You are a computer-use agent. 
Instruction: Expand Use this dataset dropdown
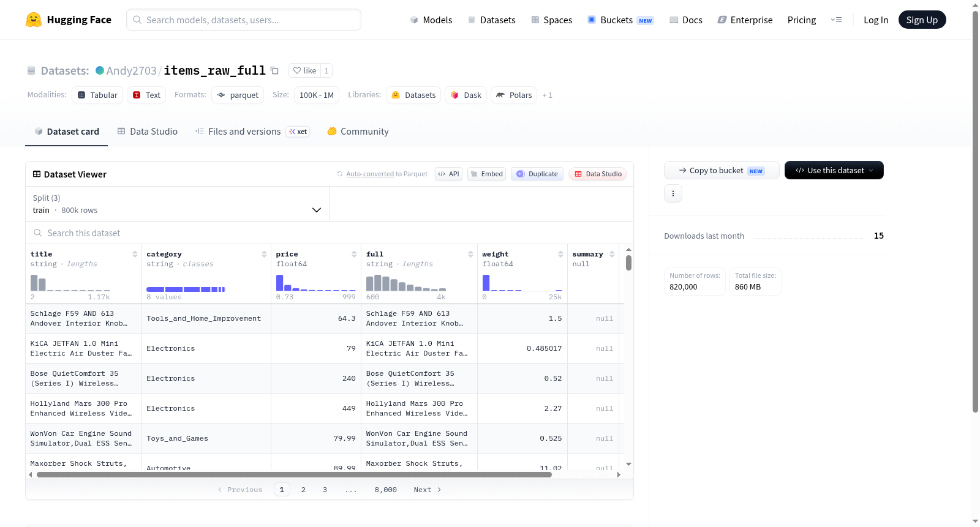pyautogui.click(x=834, y=170)
